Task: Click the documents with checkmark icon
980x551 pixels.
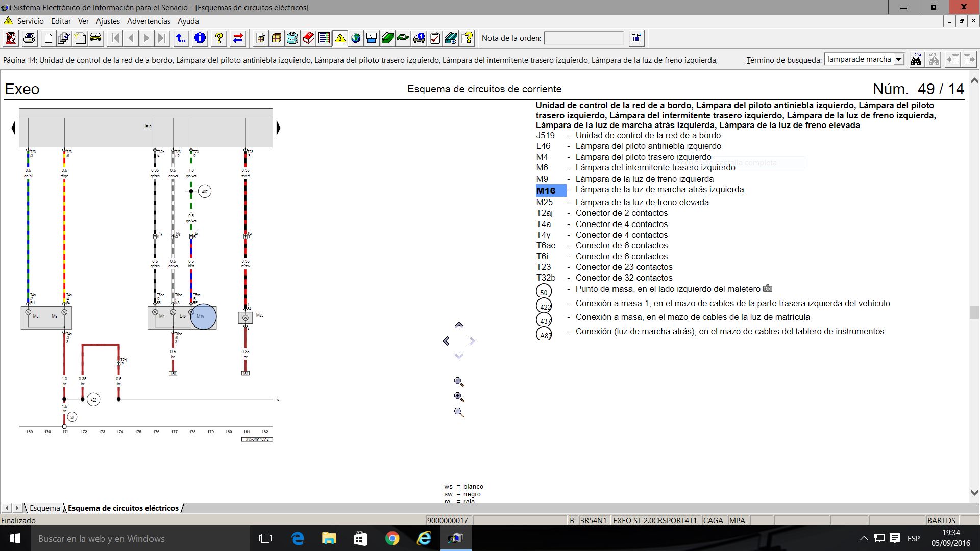Action: [x=64, y=38]
